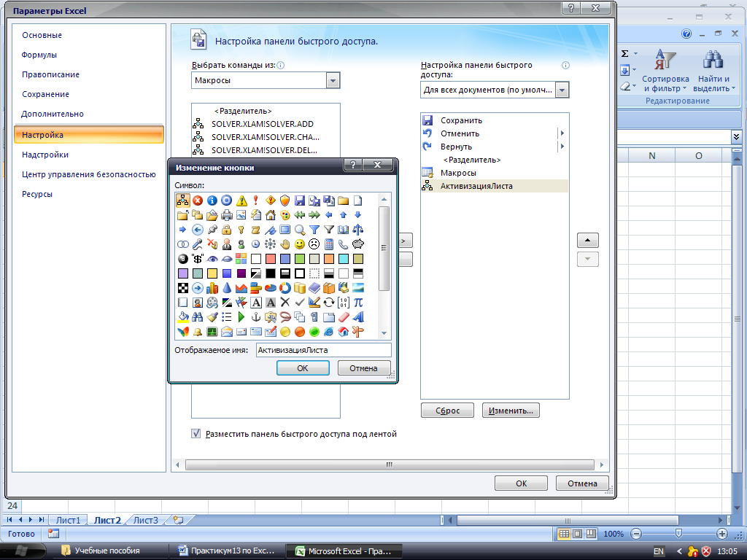Pick the padlock symbol
Screen dimensions: 747x560
click(227, 230)
